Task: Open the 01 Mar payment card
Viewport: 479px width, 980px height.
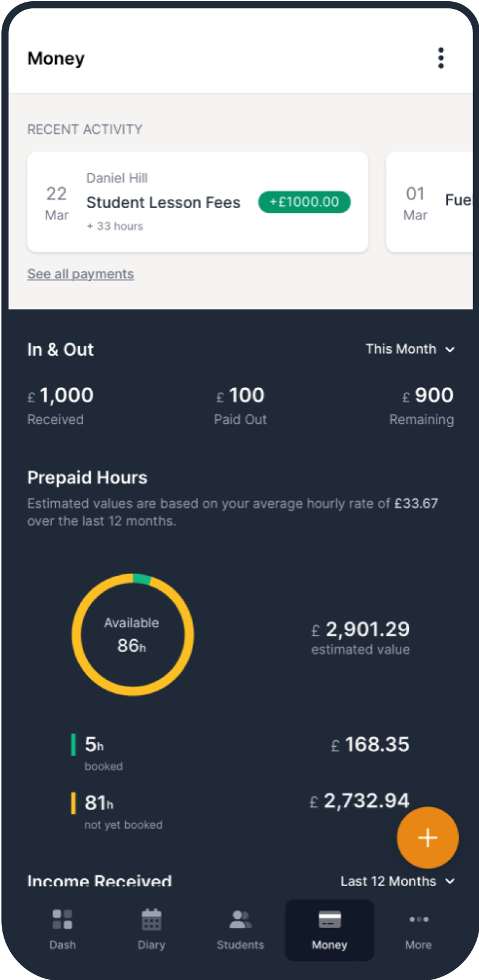Action: pos(431,202)
